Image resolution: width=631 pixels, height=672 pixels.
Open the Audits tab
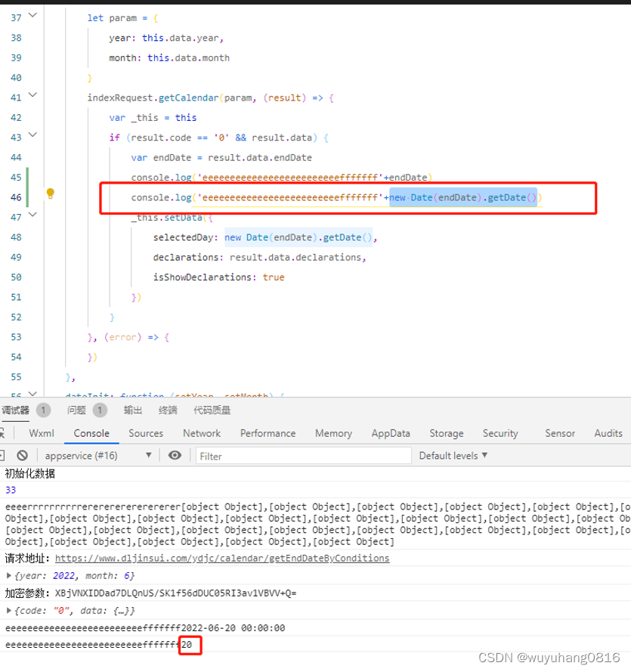(608, 433)
